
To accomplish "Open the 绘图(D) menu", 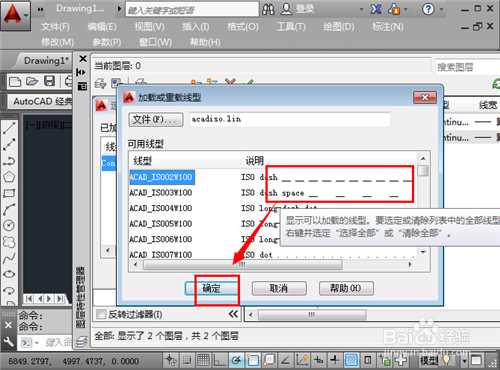I will (339, 27).
